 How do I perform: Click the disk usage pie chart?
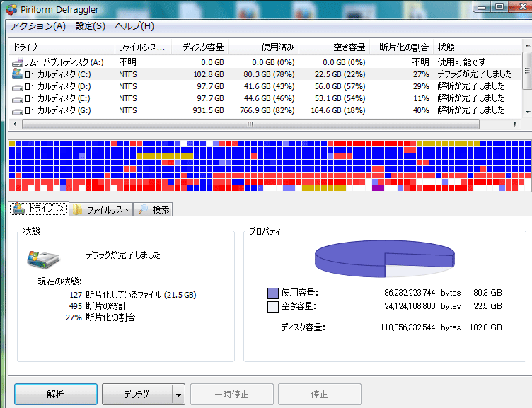(x=384, y=258)
